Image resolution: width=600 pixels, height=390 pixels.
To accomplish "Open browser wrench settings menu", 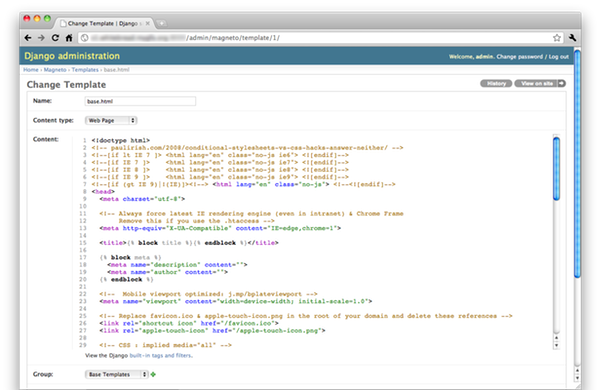I will (x=572, y=38).
